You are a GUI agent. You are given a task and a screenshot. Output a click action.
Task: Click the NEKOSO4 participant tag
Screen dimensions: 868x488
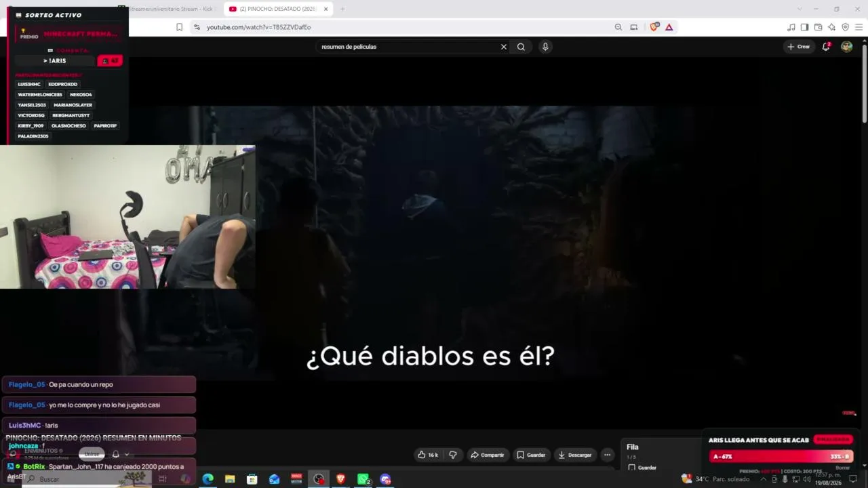point(81,95)
